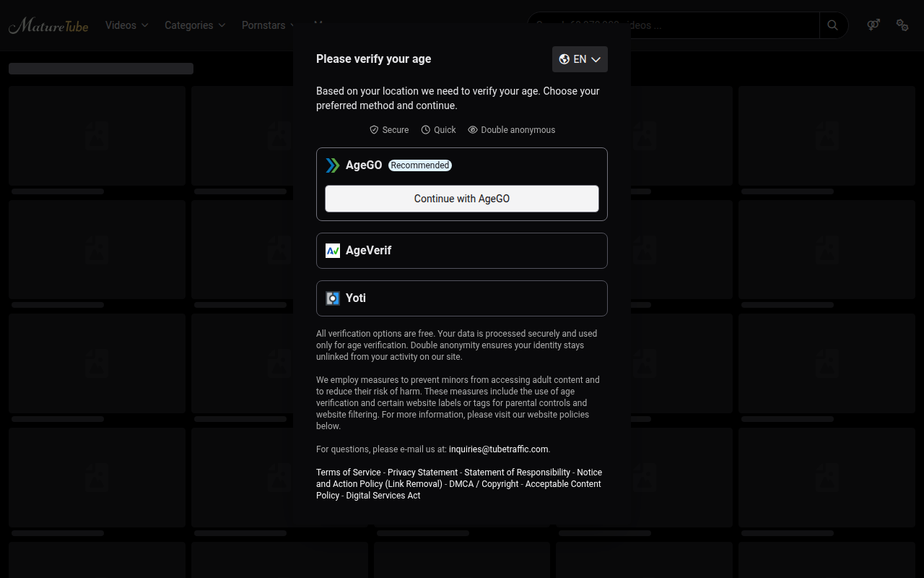Open the Videos menu
The width and height of the screenshot is (924, 578).
tap(126, 25)
